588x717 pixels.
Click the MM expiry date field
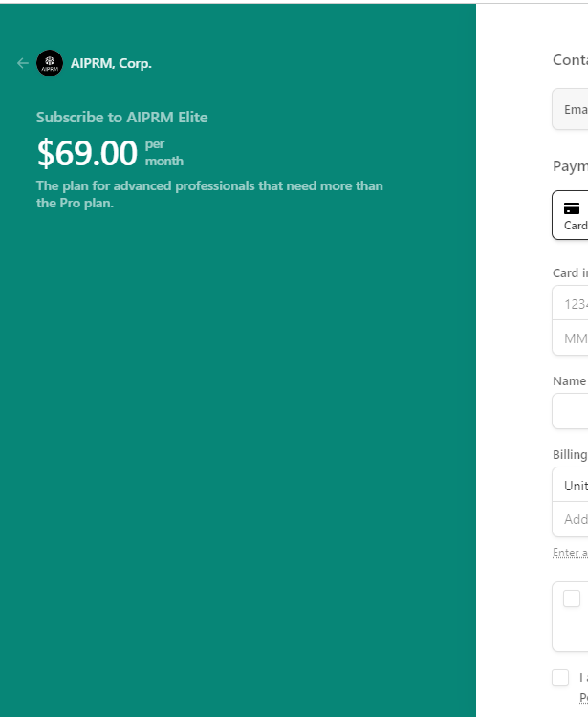[572, 338]
